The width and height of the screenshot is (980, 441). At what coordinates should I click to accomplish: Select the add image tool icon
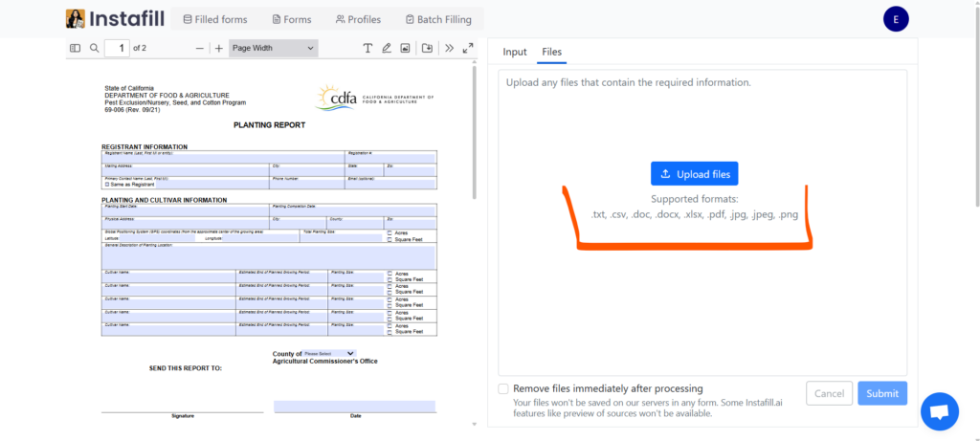click(405, 48)
